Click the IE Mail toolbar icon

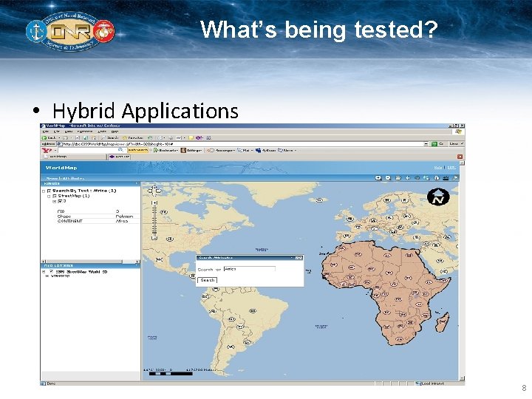click(x=162, y=138)
